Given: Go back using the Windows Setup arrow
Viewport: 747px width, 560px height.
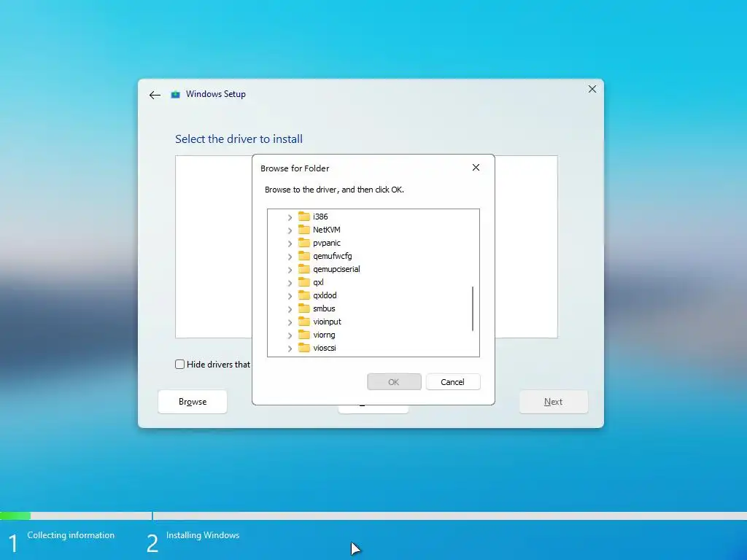Looking at the screenshot, I should coord(155,96).
